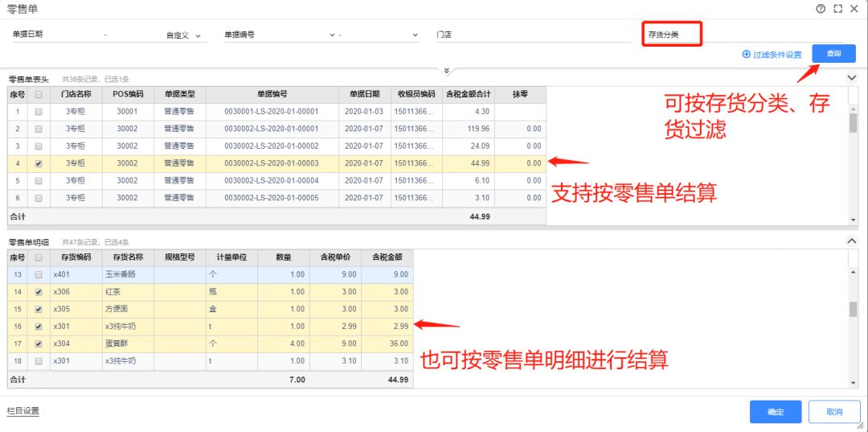Viewport: 868px width, 432px height.
Task: Uncheck detail row 15 方便面 checkbox
Action: (39, 309)
